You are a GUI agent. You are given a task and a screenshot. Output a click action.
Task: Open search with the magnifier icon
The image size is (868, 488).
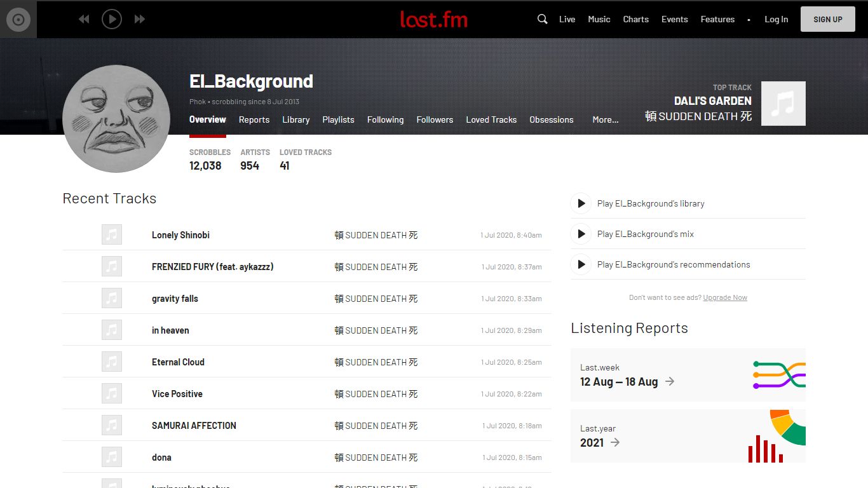(x=542, y=19)
